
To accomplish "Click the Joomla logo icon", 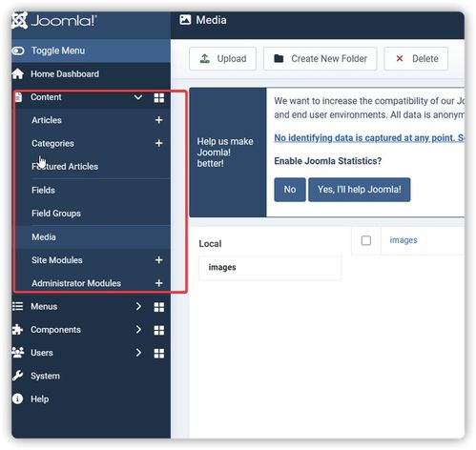I will point(20,21).
